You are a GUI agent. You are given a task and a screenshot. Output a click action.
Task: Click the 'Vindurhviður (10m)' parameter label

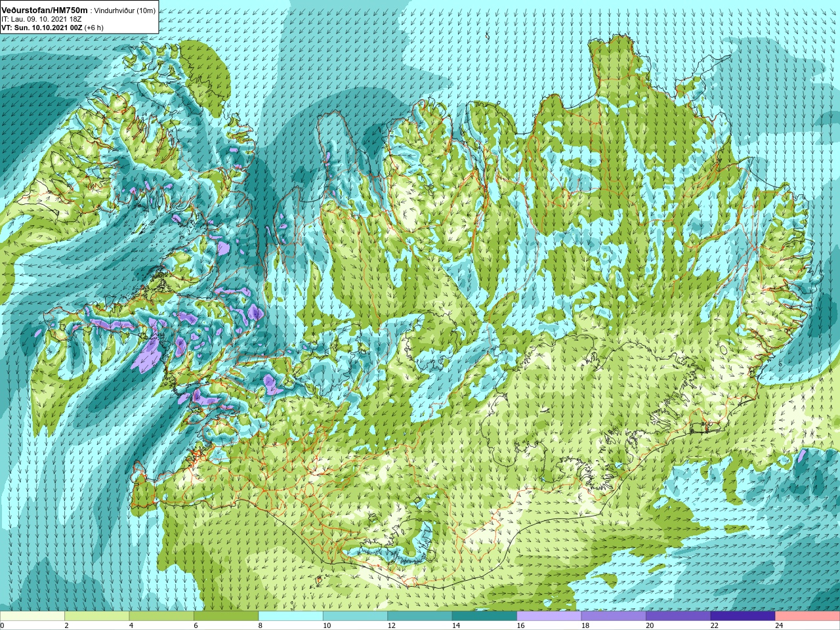(125, 10)
